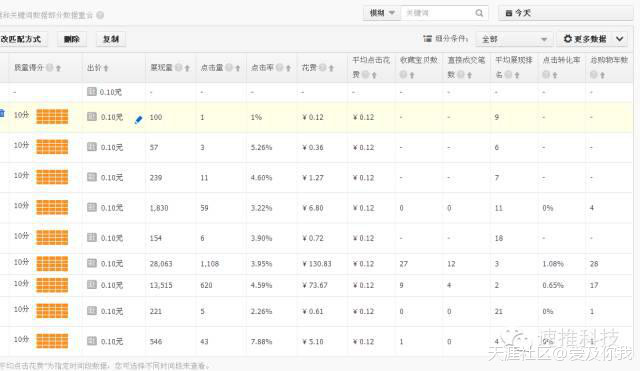Sort by 出价 using its arrow
Screen dimensions: 640x371
[106, 68]
